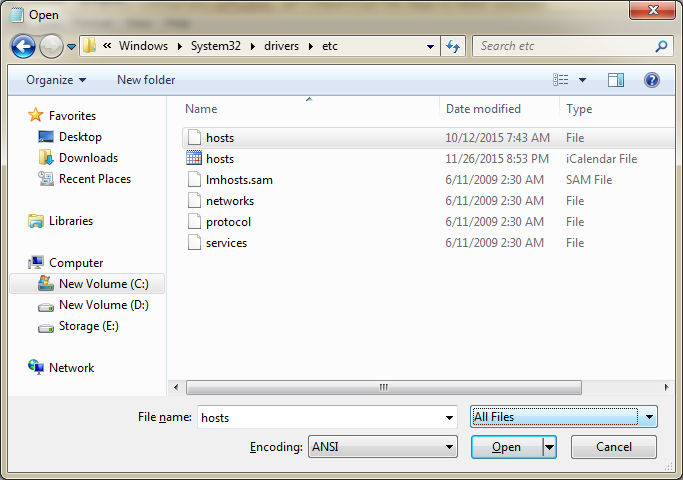Select the Windows breadcrumb segment
Screen dimensions: 683x480
[x=143, y=46]
